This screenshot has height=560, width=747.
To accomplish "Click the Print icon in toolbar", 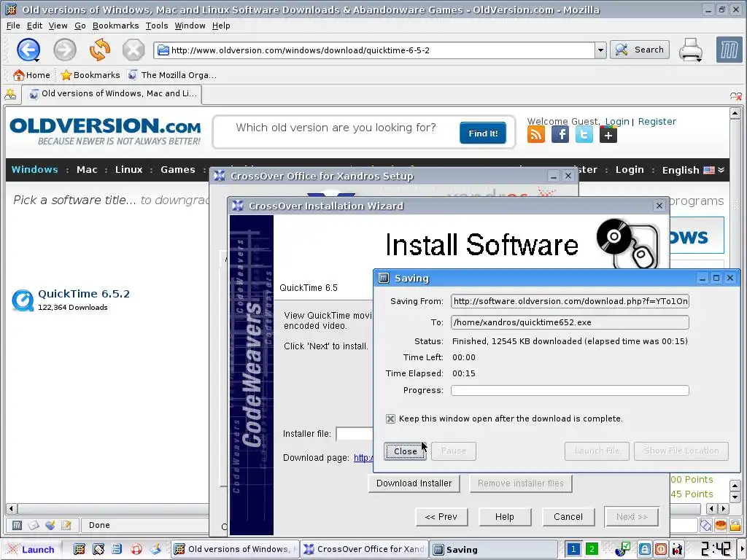I will click(690, 50).
